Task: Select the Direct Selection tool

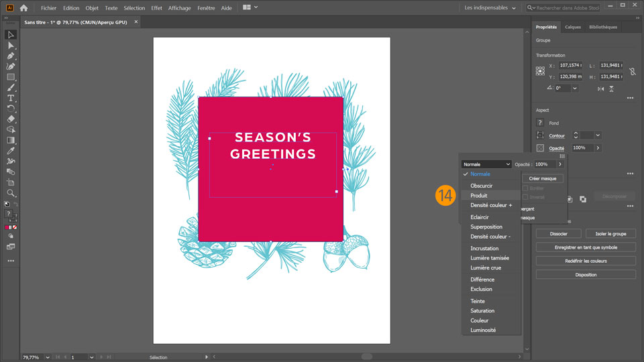Action: (11, 46)
